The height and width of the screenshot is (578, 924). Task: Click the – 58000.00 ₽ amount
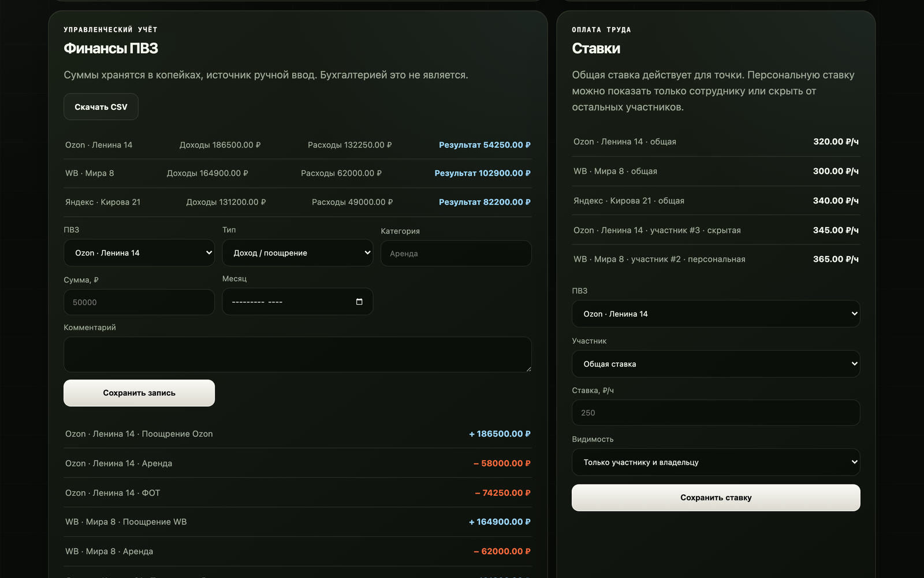pos(502,464)
